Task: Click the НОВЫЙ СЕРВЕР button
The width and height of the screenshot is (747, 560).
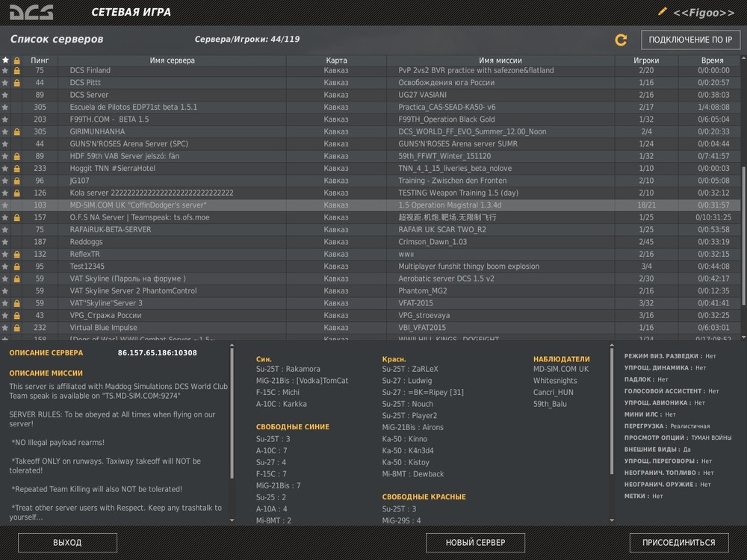Action: pos(475,543)
